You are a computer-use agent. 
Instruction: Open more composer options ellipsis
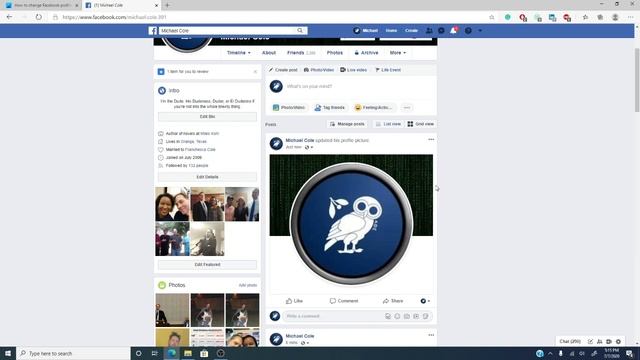tap(407, 108)
